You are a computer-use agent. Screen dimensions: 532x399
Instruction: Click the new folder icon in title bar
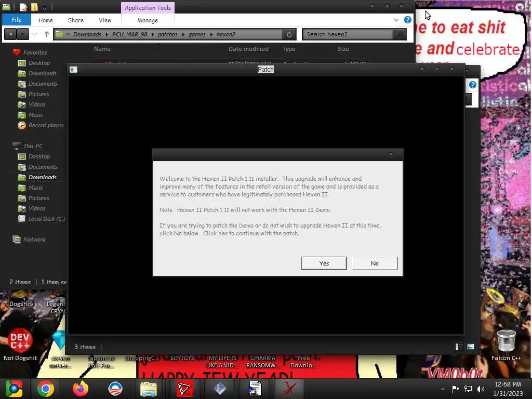click(x=34, y=7)
